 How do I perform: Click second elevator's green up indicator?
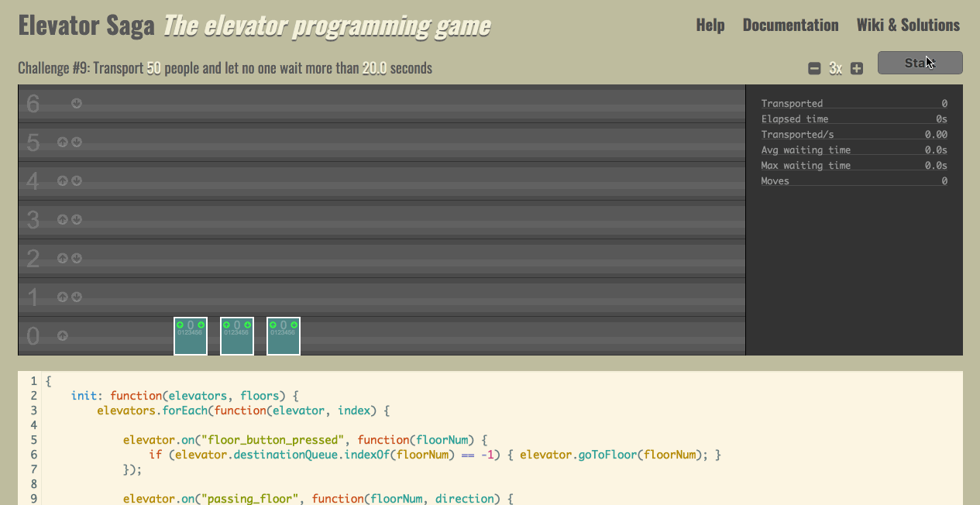point(226,325)
